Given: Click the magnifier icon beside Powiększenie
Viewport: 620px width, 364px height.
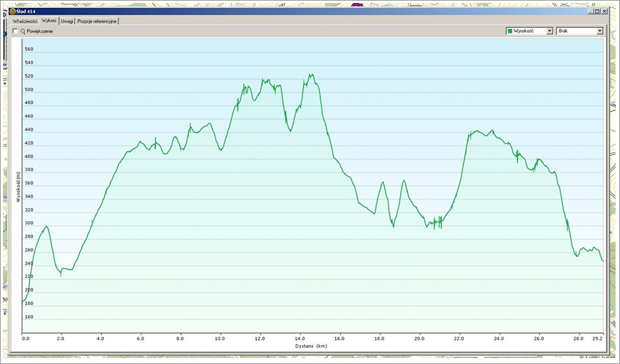Looking at the screenshot, I should tap(23, 31).
